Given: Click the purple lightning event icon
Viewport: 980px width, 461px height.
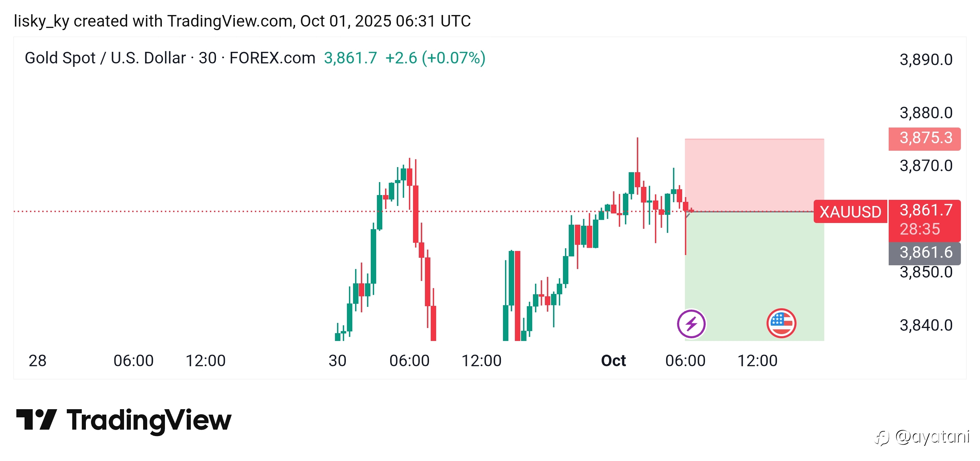Looking at the screenshot, I should pos(691,324).
